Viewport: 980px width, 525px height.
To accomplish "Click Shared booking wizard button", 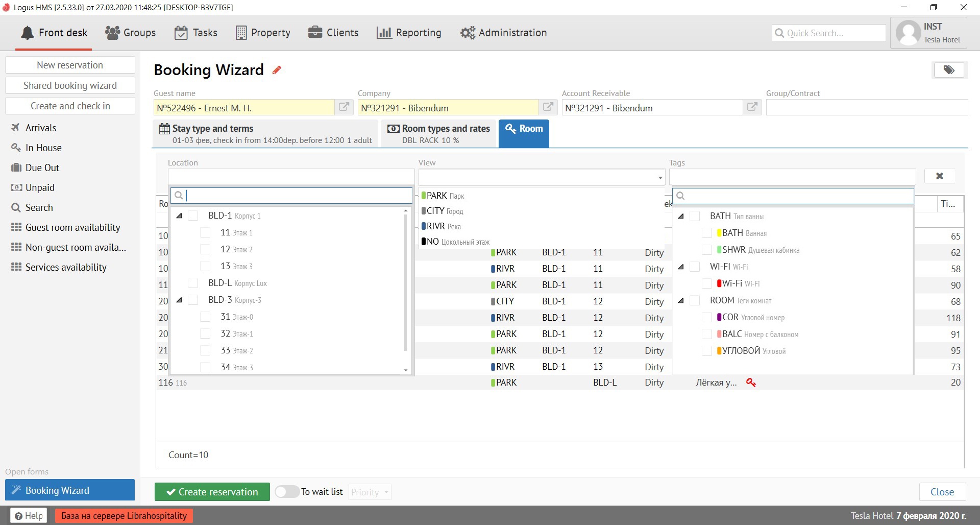I will click(70, 85).
